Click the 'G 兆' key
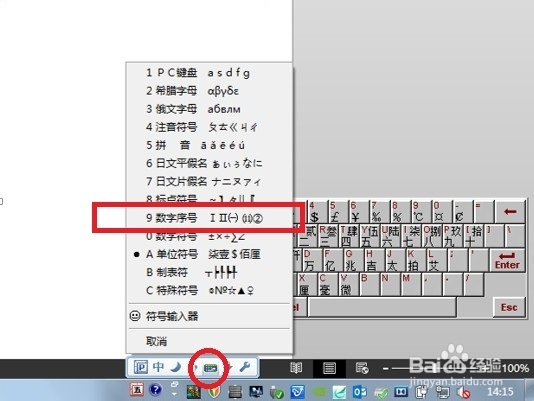Image resolution: width=534 pixels, height=401 pixels. tap(354, 260)
